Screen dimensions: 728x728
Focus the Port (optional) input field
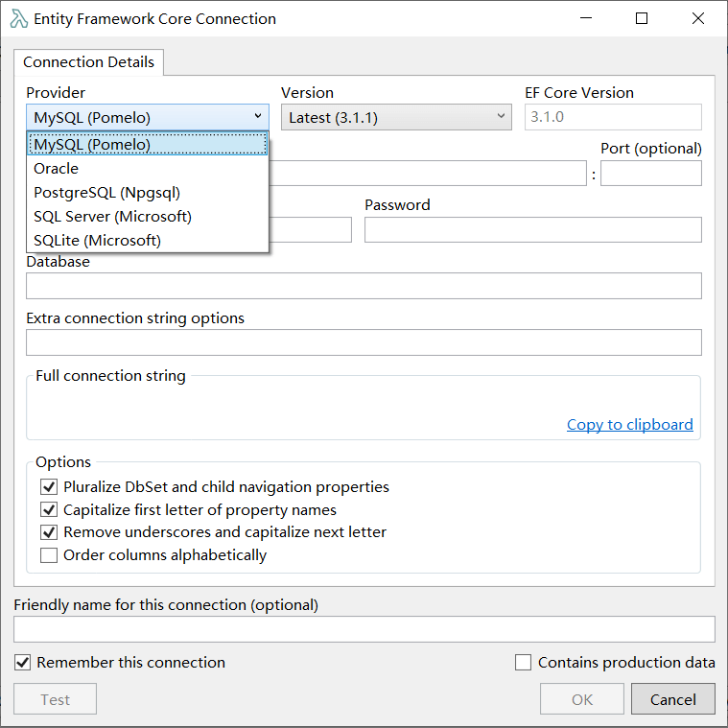coord(651,174)
